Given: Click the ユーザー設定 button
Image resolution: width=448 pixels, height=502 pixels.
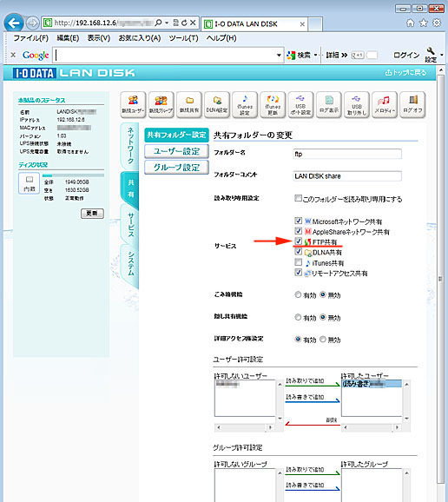Looking at the screenshot, I should click(176, 151).
